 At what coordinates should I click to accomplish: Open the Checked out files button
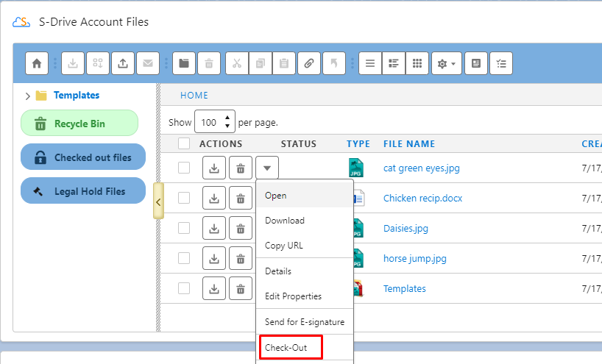point(83,157)
